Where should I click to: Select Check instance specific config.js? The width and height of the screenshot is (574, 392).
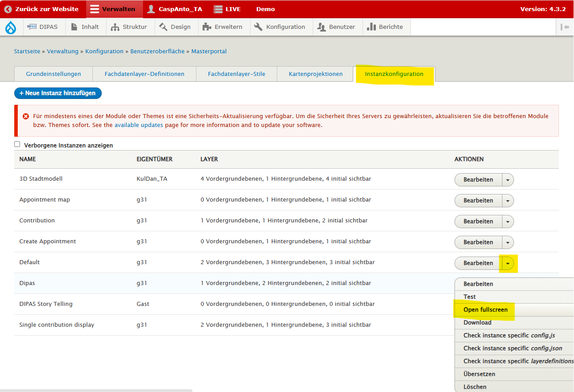pos(514,336)
